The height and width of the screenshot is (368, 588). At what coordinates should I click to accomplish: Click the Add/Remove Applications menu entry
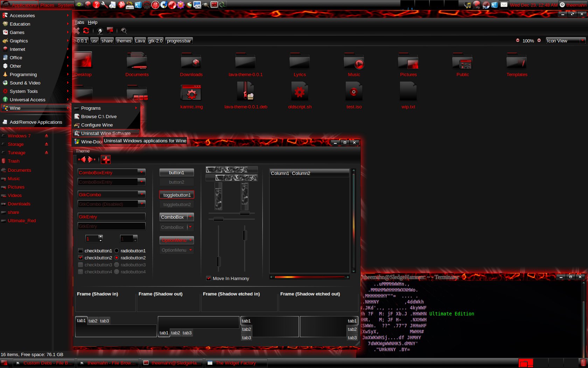coord(36,122)
